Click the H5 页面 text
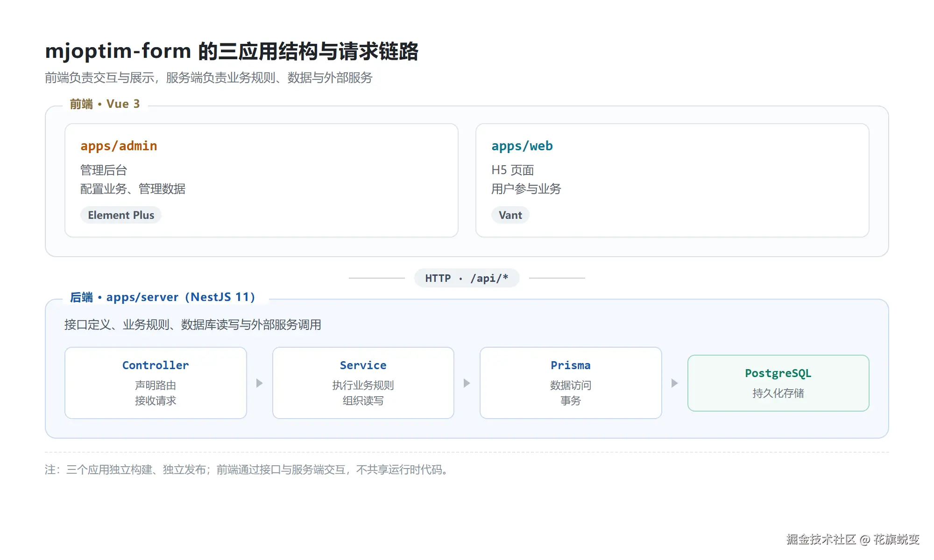Screen dimensions: 934x560 click(x=512, y=170)
